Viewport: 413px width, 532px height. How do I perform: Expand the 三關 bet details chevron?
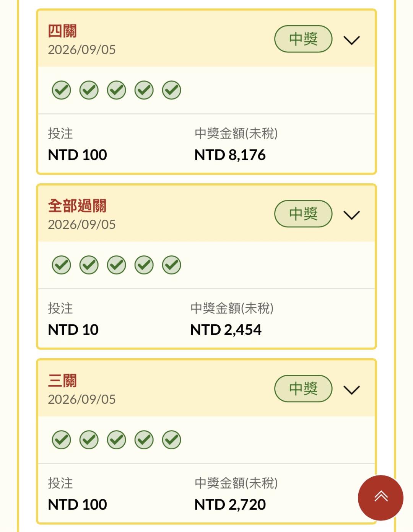point(352,390)
